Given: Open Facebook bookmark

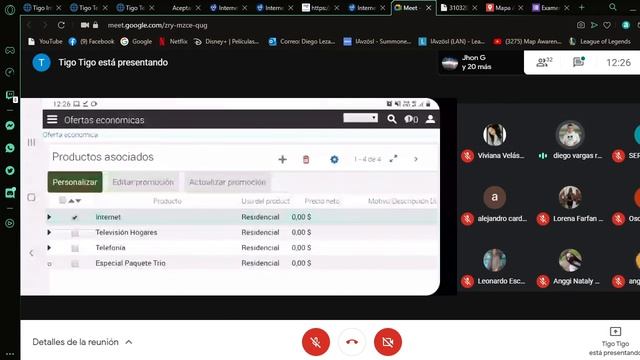Looking at the screenshot, I should pyautogui.click(x=91, y=41).
